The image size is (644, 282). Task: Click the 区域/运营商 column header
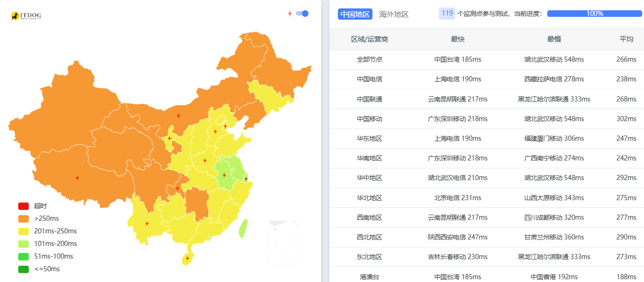pos(370,39)
